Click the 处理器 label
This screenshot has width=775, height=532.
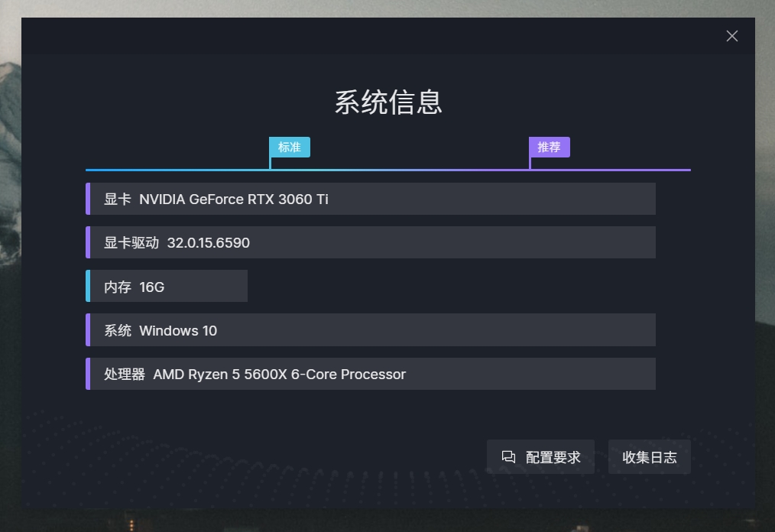tap(125, 375)
